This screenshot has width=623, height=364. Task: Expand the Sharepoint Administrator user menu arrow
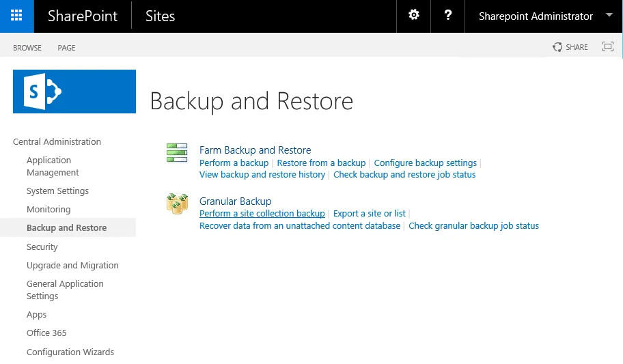[609, 15]
